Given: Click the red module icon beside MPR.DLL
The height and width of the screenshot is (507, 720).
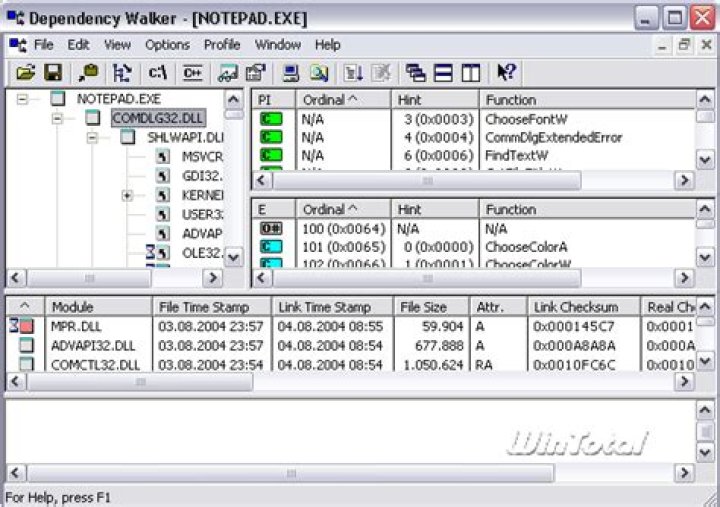Looking at the screenshot, I should pos(27,326).
